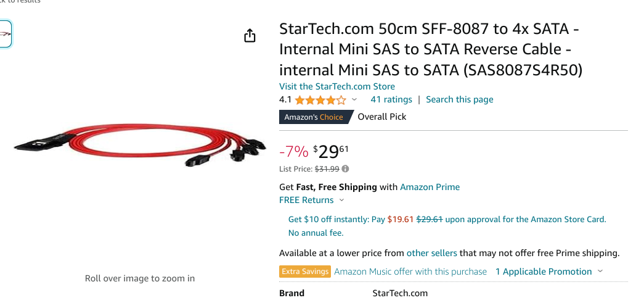The height and width of the screenshot is (303, 644).
Task: Click Search this page link
Action: 460,99
